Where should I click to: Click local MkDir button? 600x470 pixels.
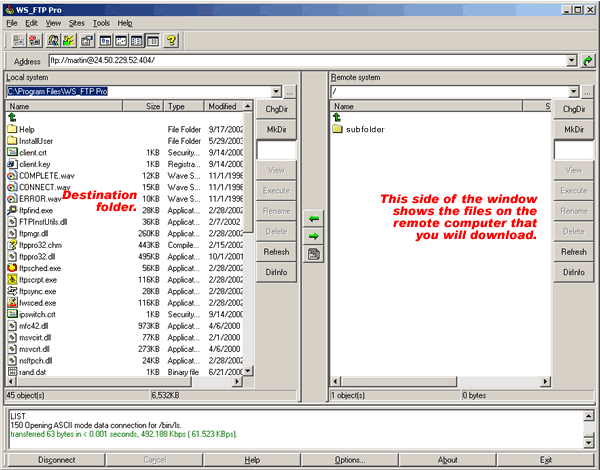(x=276, y=129)
